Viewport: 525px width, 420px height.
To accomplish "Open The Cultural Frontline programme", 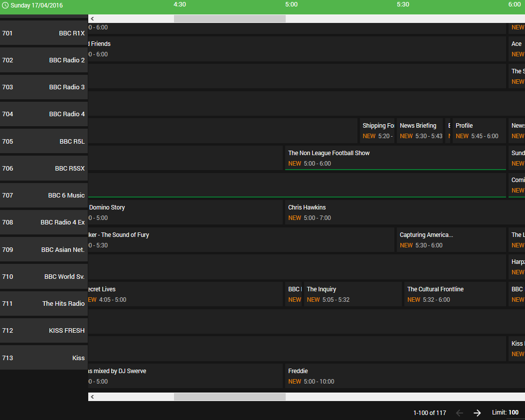I will click(x=455, y=294).
